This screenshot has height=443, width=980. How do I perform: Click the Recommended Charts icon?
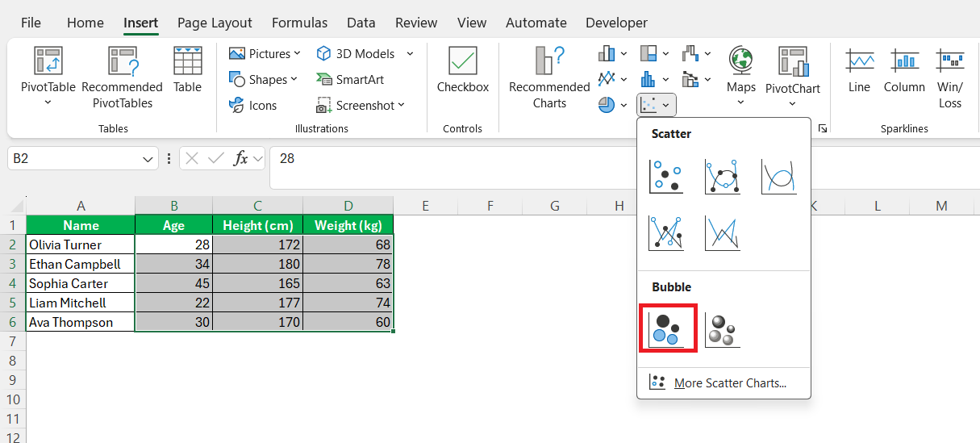click(549, 77)
